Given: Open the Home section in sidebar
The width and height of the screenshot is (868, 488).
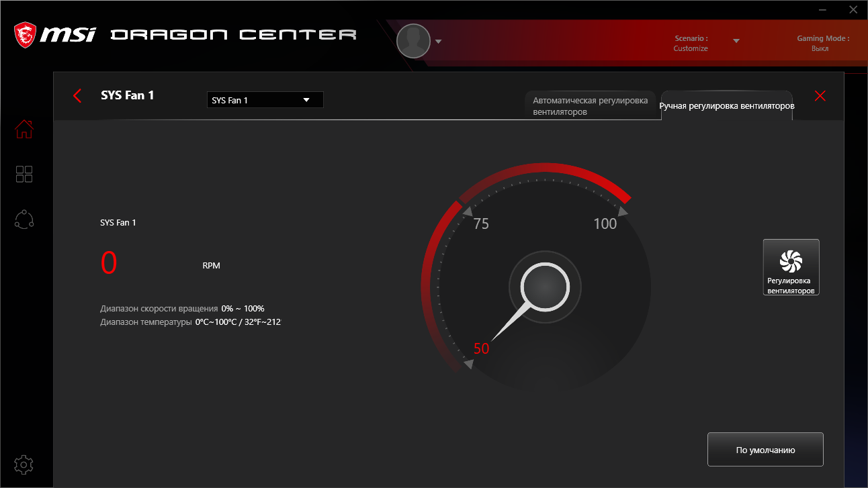Looking at the screenshot, I should (x=24, y=128).
